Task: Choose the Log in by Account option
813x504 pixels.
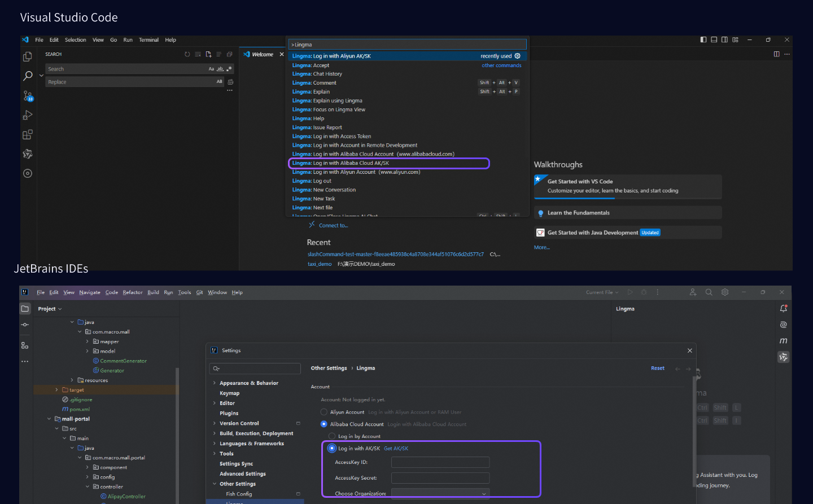Action: coord(332,436)
